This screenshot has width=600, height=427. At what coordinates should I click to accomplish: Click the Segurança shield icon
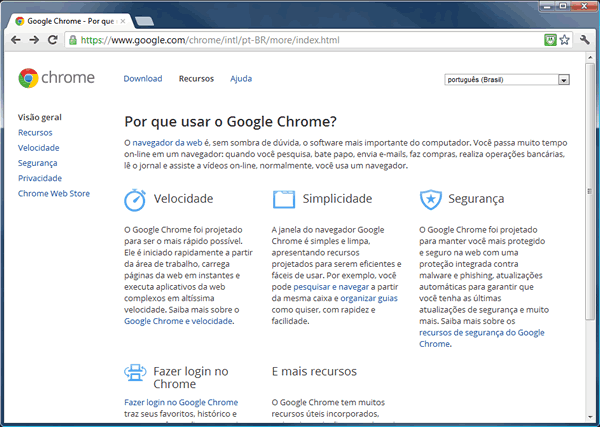pos(431,199)
